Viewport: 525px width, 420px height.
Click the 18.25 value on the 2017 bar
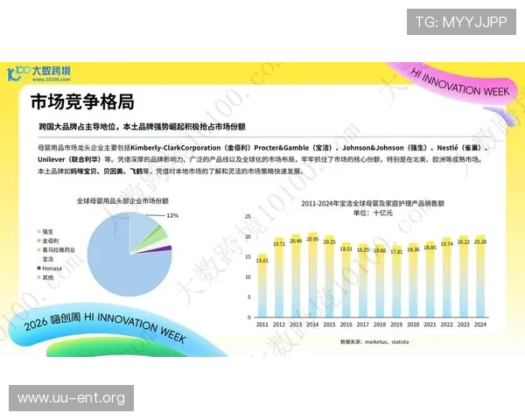tap(363, 250)
